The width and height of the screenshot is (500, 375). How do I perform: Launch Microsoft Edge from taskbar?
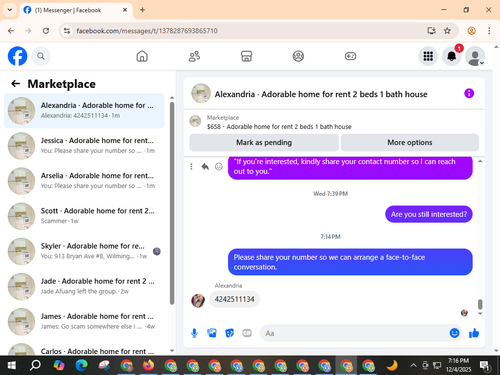pyautogui.click(x=81, y=366)
